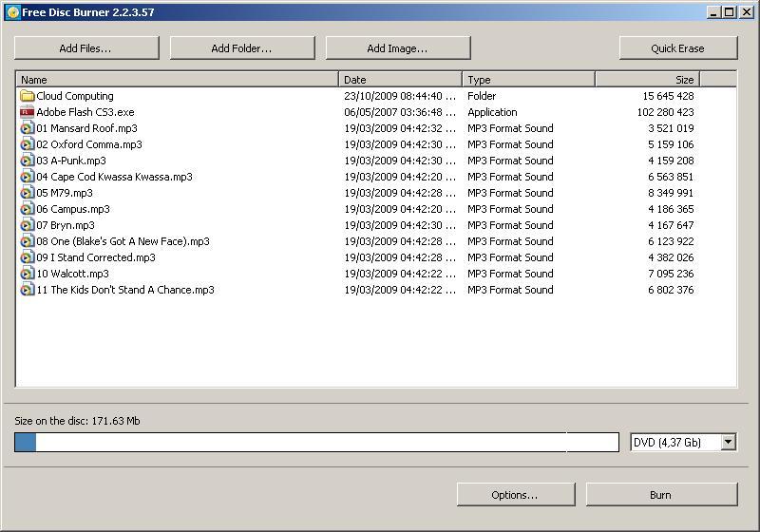Click the 09 I Stand Corrected.mp3 icon
Screen dimensions: 760x532
click(28, 257)
